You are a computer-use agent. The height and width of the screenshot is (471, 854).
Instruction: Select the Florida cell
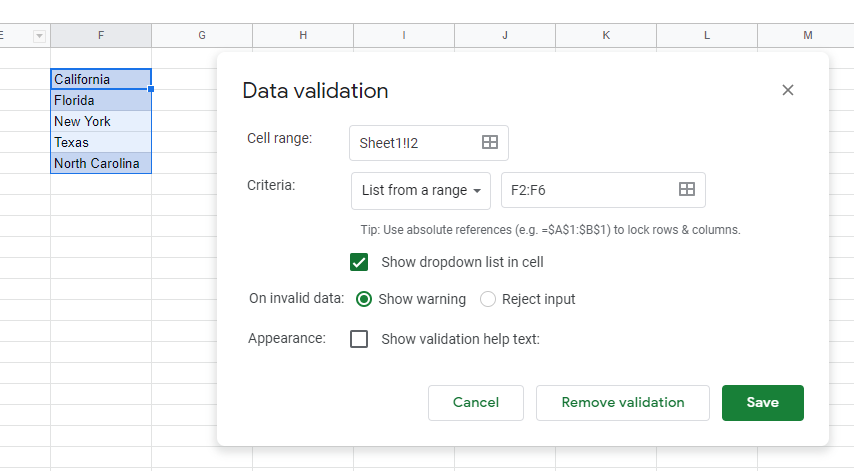[x=101, y=100]
